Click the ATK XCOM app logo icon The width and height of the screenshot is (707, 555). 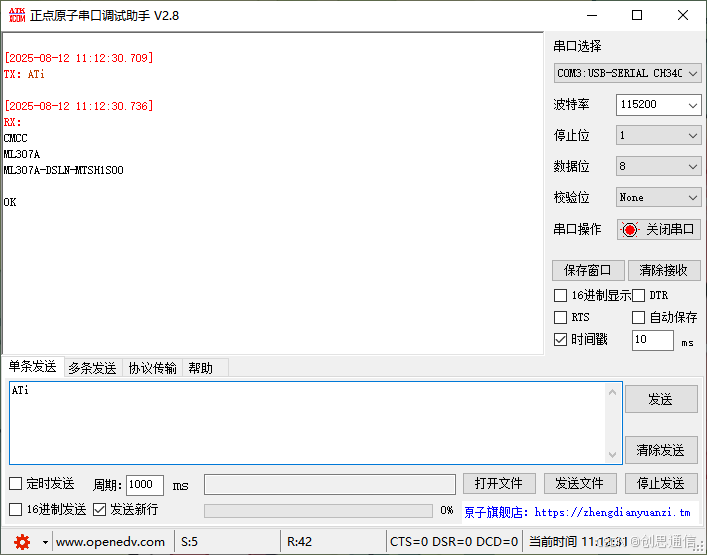point(17,15)
